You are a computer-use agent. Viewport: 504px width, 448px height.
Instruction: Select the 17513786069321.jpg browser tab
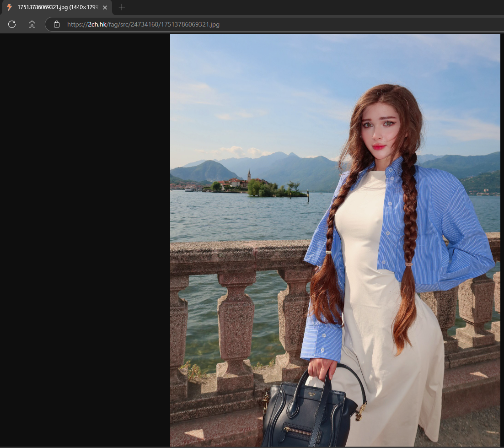[57, 7]
